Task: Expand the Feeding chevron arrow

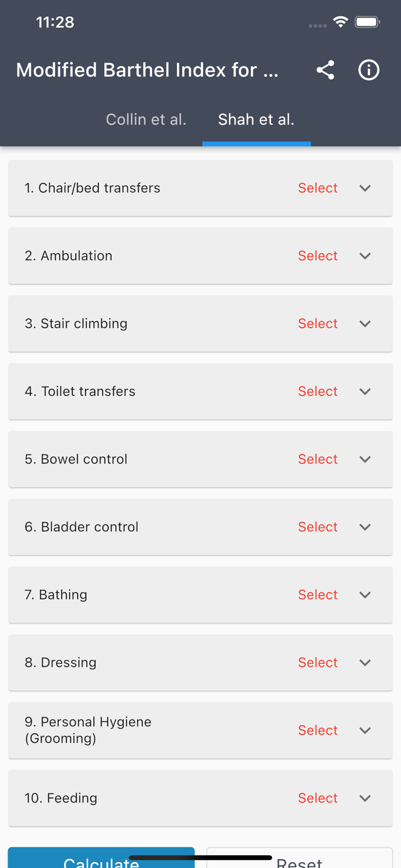Action: point(365,798)
